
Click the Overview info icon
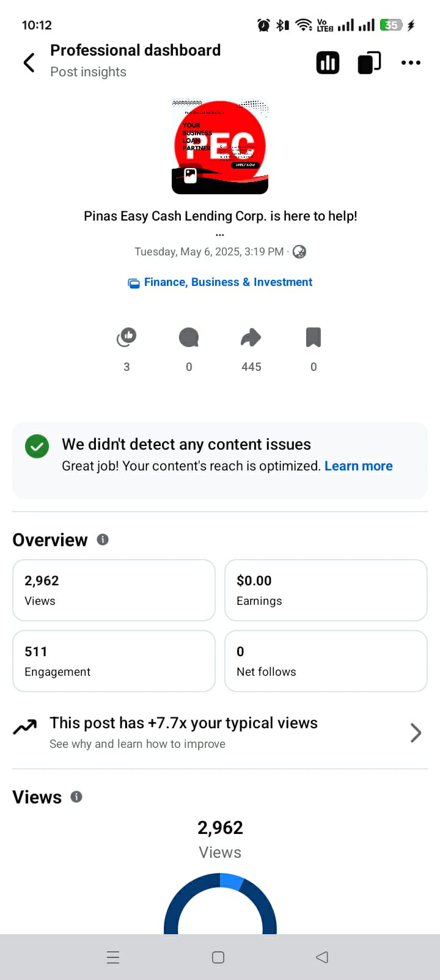[x=103, y=539]
